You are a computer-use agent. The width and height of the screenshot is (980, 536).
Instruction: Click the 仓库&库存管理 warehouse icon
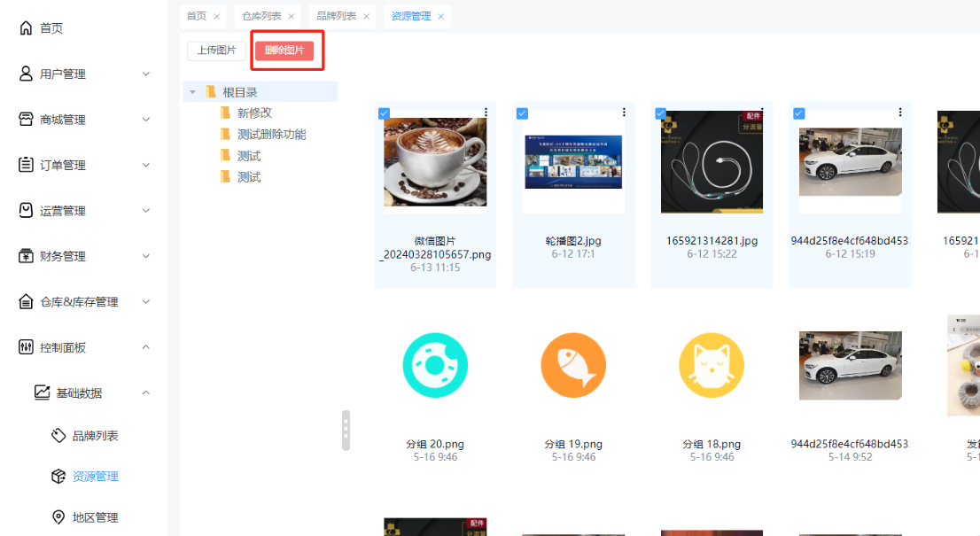point(26,302)
